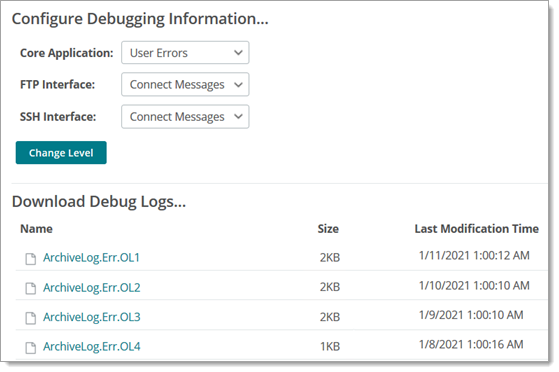Select the 1KB size cell of OL4
The width and height of the screenshot is (559, 372).
[330, 347]
